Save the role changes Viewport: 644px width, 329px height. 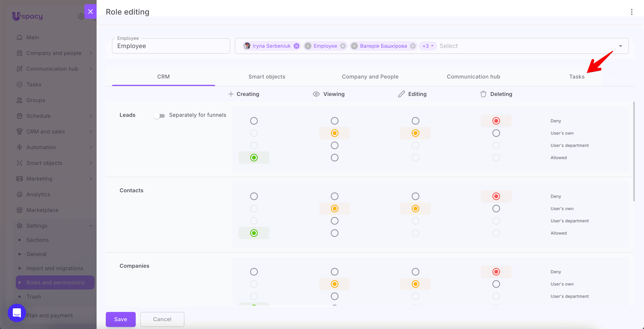tap(121, 319)
